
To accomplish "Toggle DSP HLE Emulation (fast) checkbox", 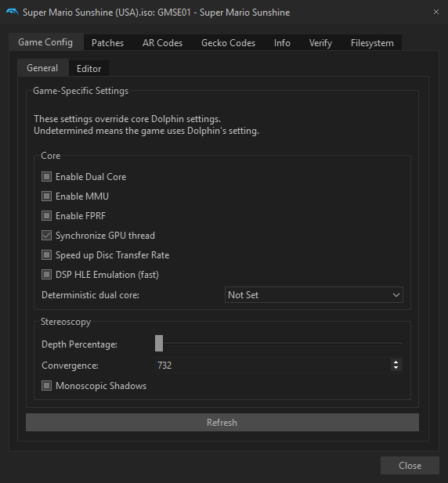I will tap(46, 275).
